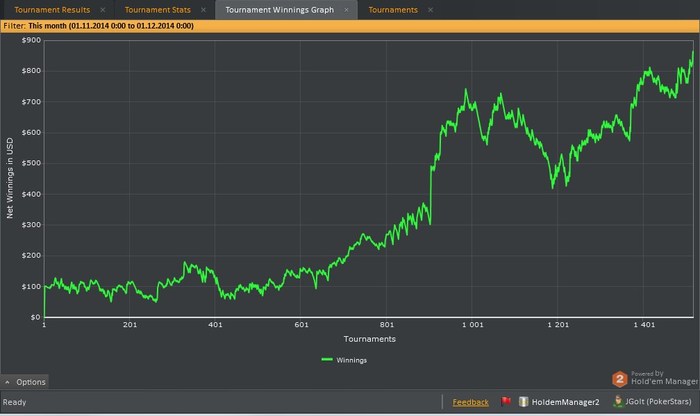Click the JGolt (PokerStars) player name
700x416 pixels.
658,402
